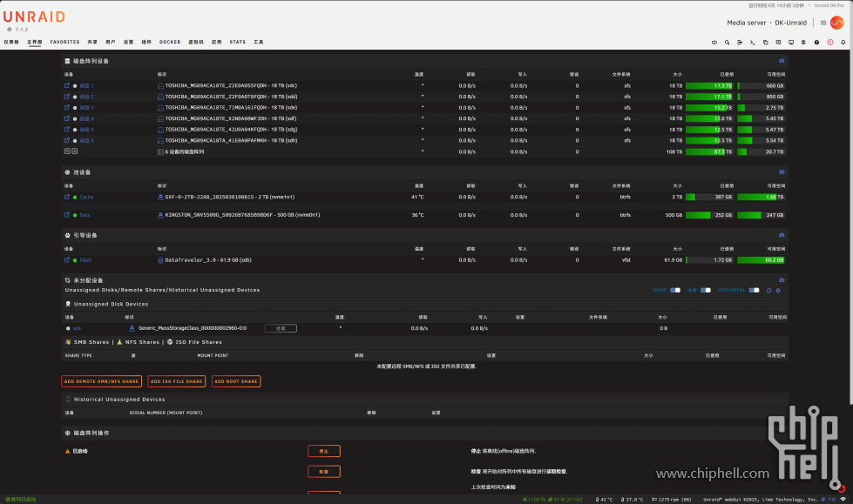This screenshot has width=853, height=504.
Task: Refresh unassigned devices icon
Action: (x=768, y=291)
